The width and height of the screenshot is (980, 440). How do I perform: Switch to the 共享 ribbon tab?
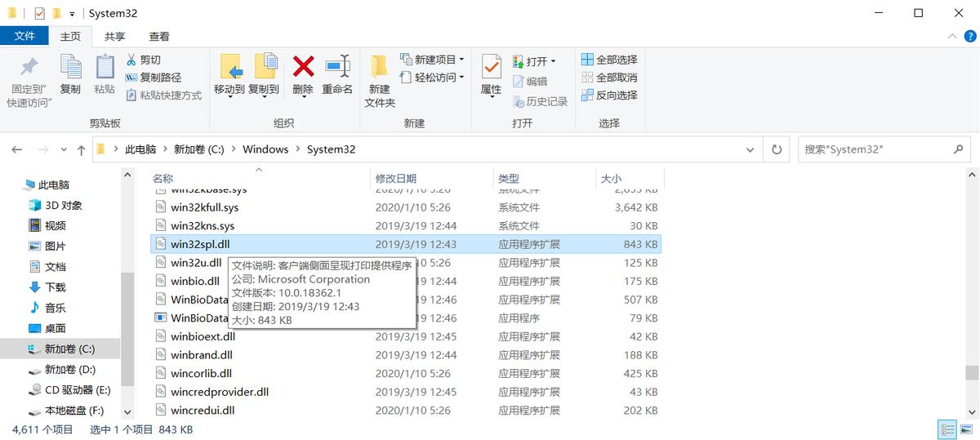pyautogui.click(x=115, y=37)
